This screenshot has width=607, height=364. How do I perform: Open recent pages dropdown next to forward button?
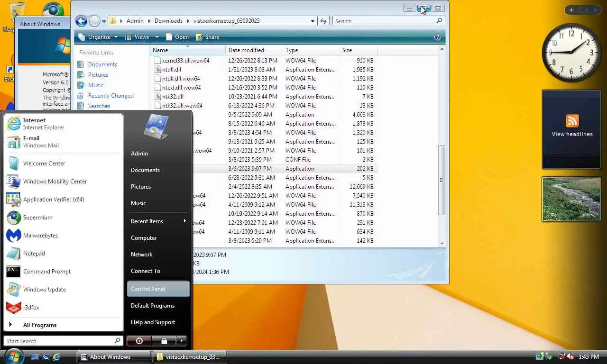pyautogui.click(x=104, y=21)
